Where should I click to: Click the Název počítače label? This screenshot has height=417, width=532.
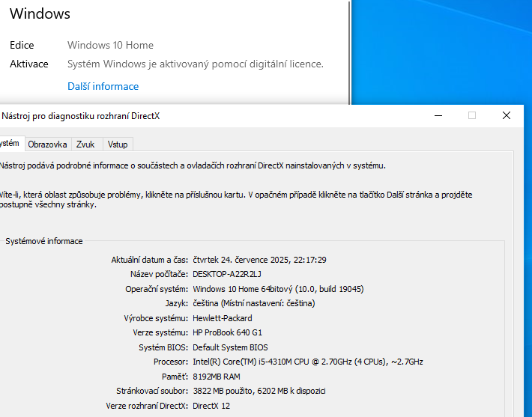pos(159,274)
